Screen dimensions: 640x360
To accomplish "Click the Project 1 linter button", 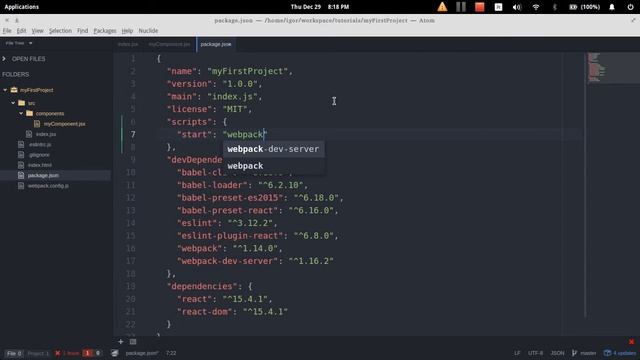I will coord(38,353).
